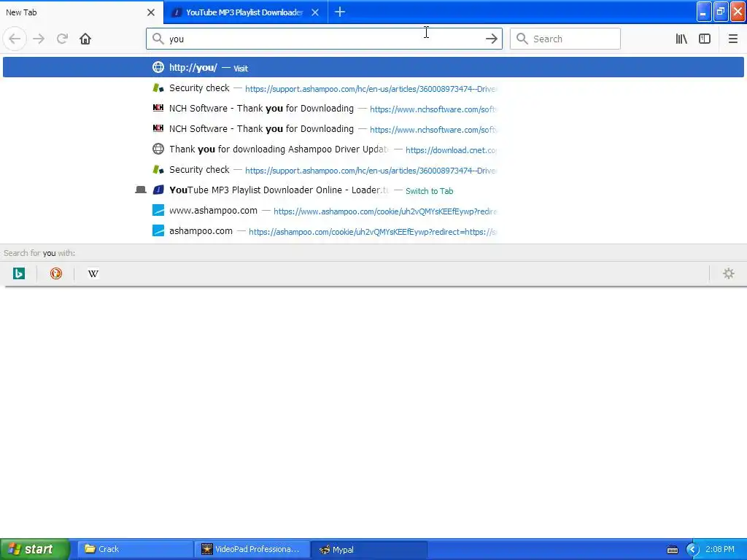Visit the http://you/ suggestion
Screen dimensions: 747x560
click(373, 67)
